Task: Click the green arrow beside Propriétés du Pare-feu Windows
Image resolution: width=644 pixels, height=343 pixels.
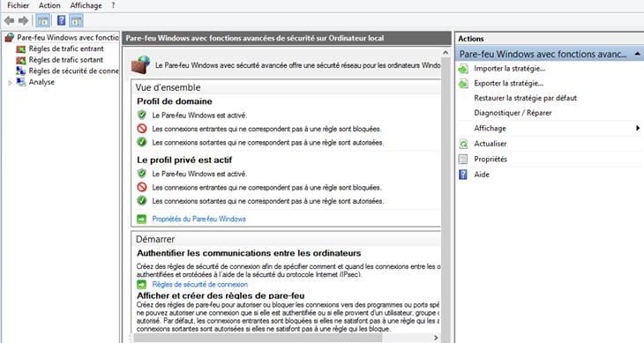Action: (142, 219)
